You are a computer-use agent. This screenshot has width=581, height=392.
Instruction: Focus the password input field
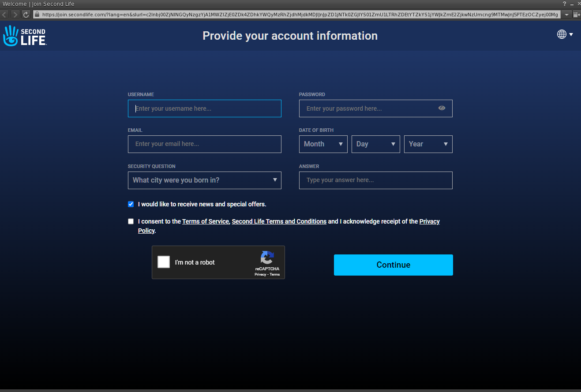[376, 108]
